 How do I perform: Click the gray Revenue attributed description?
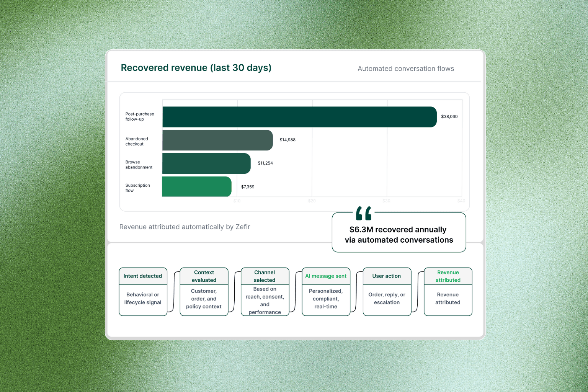pos(448,299)
